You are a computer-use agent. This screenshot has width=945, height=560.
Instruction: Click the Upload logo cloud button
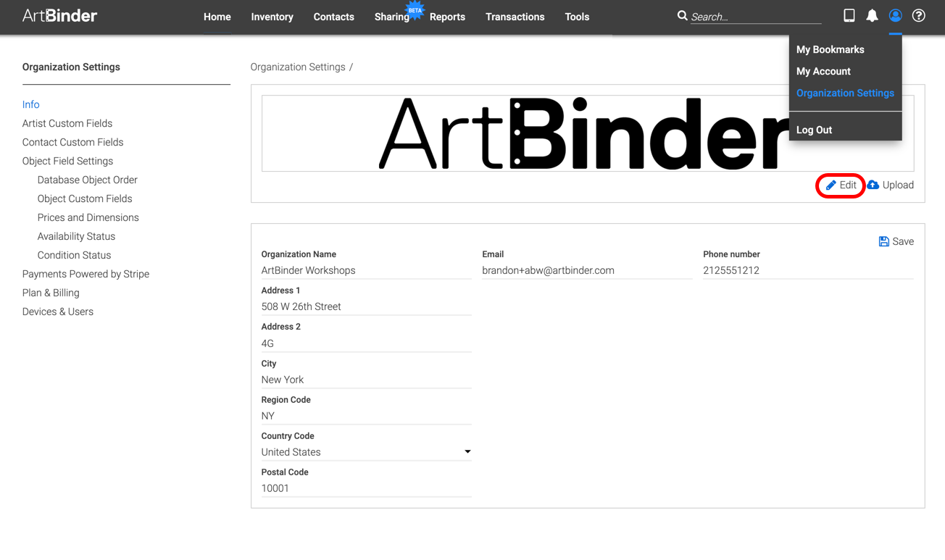(x=891, y=185)
